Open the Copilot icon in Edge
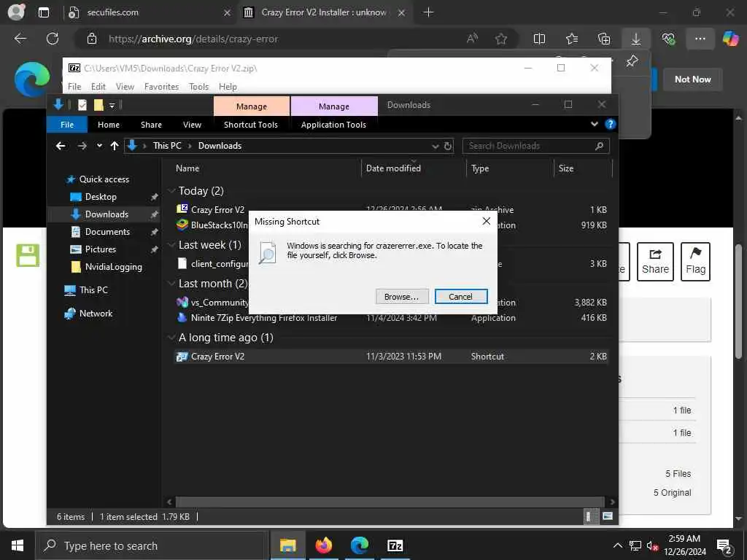747x560 pixels. pos(730,39)
